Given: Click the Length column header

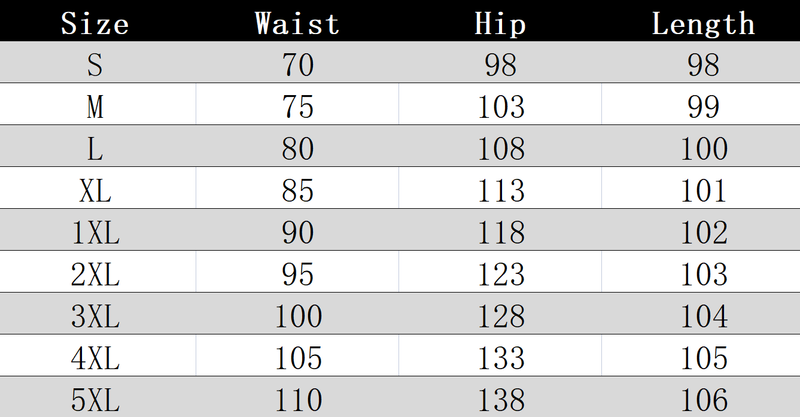Looking at the screenshot, I should tap(701, 22).
